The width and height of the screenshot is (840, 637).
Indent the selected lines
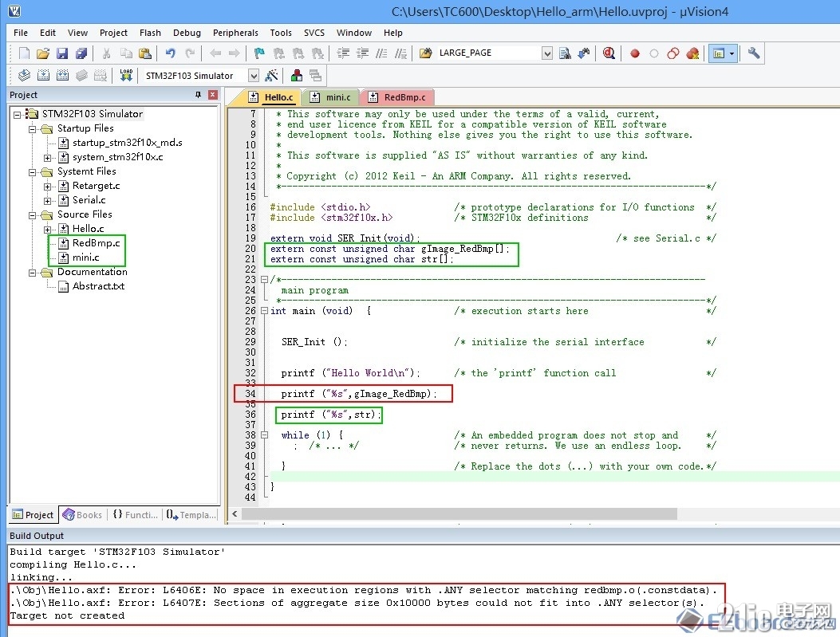tap(343, 53)
